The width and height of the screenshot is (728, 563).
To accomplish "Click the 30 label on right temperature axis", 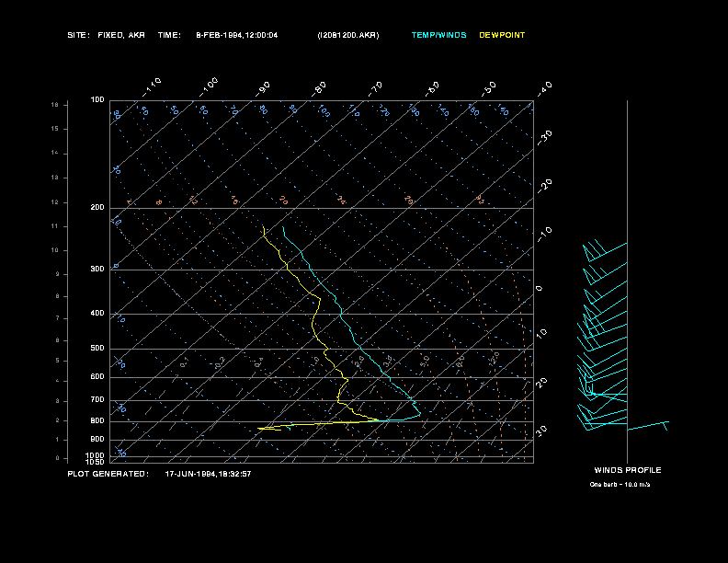I will 541,431.
